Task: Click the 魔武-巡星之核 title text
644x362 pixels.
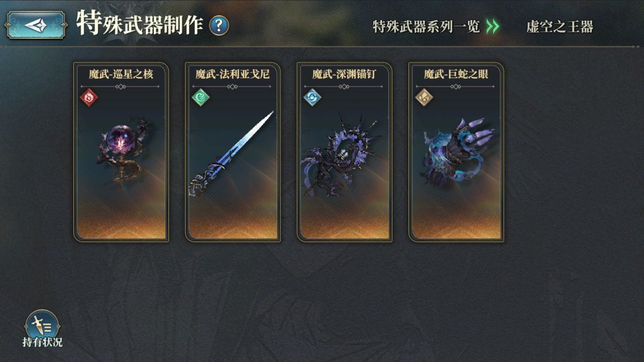Action: [x=120, y=74]
